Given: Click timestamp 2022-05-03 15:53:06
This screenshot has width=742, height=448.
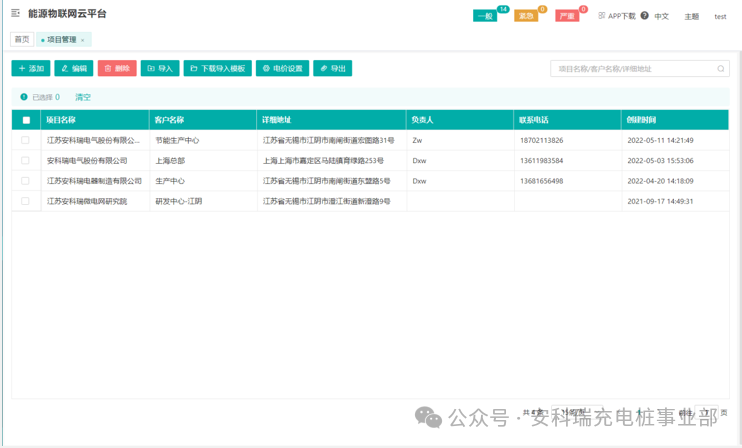Looking at the screenshot, I should 660,160.
